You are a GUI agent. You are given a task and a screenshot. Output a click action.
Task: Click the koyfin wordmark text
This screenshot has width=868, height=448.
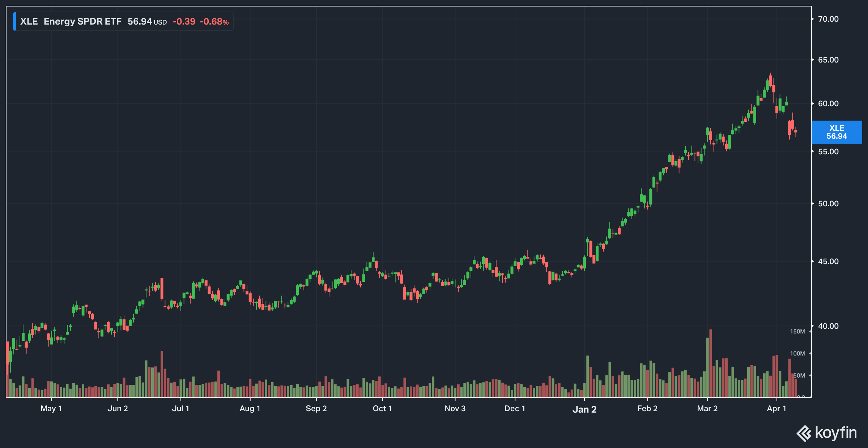[x=836, y=432]
